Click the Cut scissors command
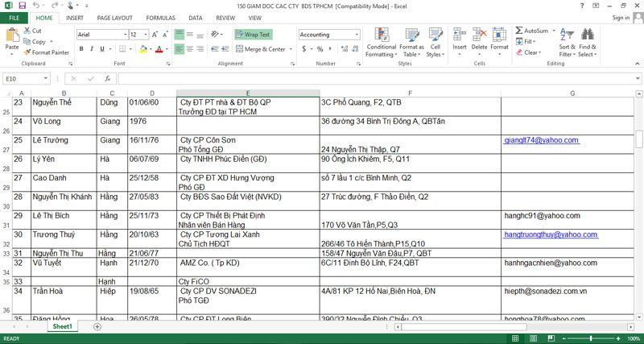 32,31
